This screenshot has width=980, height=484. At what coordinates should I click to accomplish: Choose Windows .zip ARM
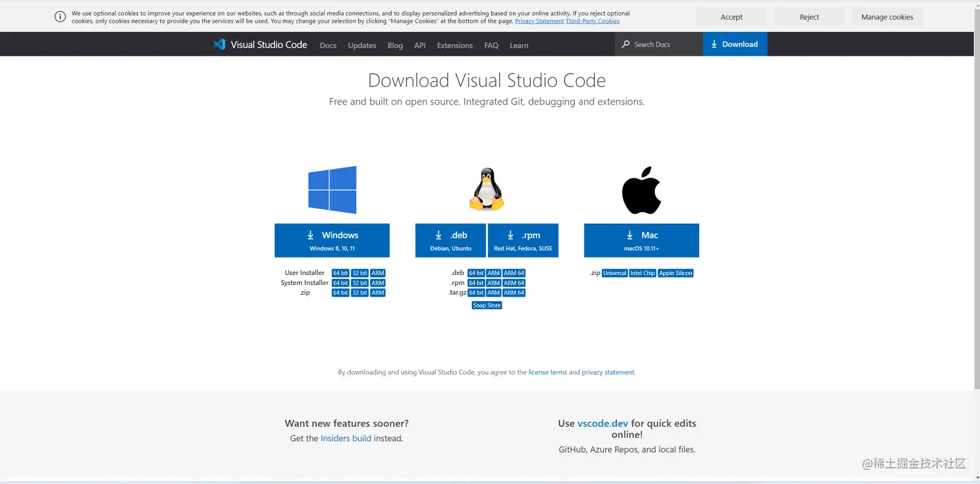pyautogui.click(x=378, y=293)
